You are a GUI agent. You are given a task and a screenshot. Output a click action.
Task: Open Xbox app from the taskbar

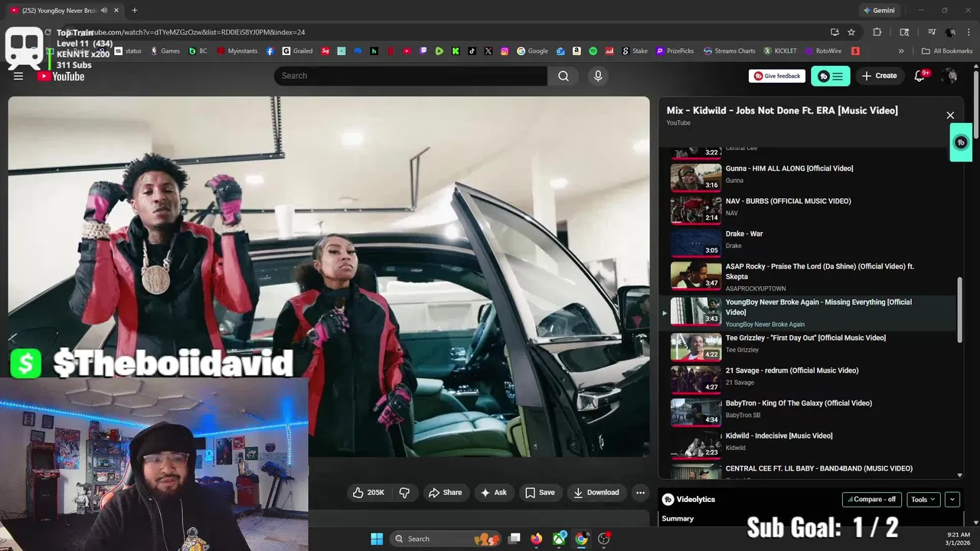(560, 539)
